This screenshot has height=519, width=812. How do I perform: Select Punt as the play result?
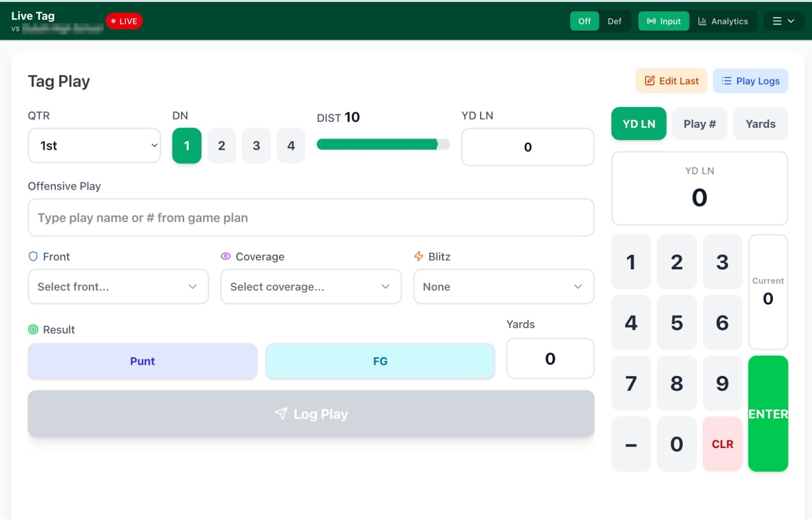(x=143, y=361)
